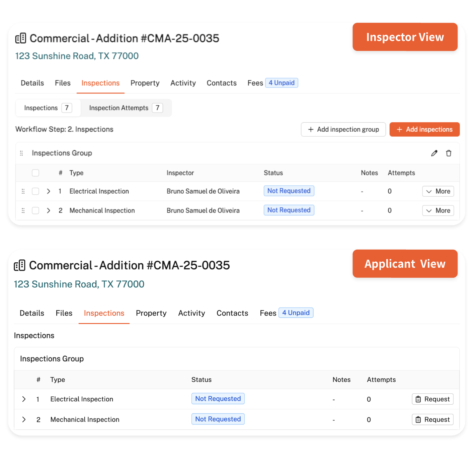This screenshot has width=476, height=455.
Task: Click the orange Add inspections button
Action: tap(424, 129)
